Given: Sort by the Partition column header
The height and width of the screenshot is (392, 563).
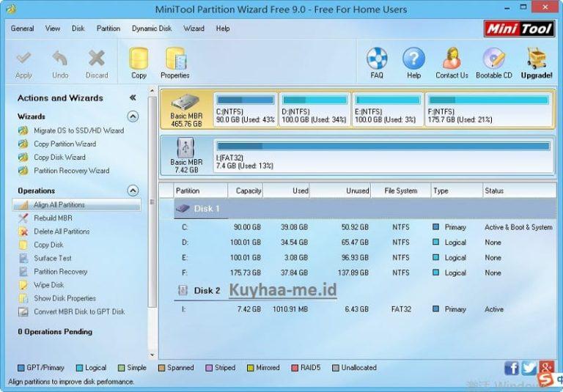Looking at the screenshot, I should 200,191.
